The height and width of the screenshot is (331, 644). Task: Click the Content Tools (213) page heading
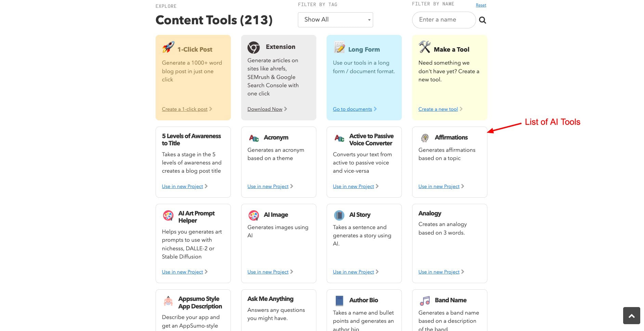tap(214, 20)
